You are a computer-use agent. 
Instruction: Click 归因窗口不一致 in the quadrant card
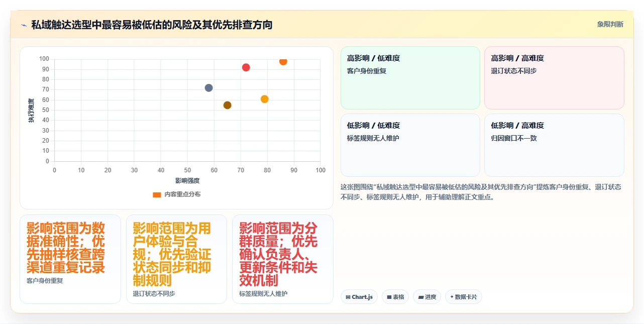coord(514,138)
